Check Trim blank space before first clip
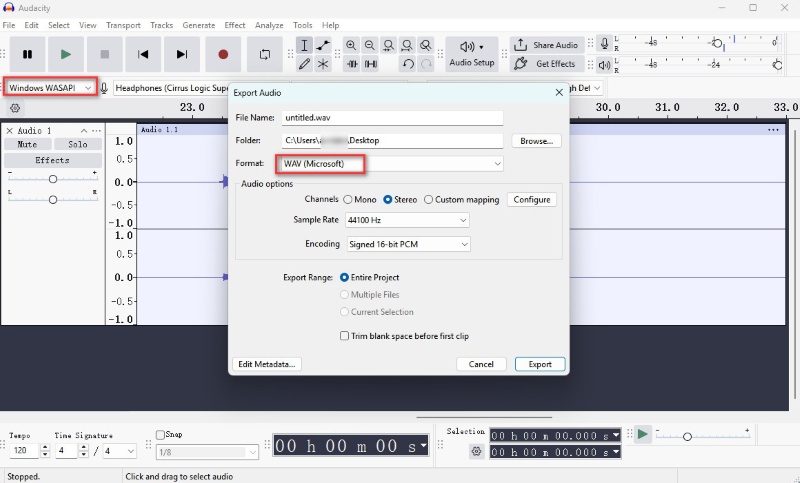The image size is (800, 483). coord(344,336)
